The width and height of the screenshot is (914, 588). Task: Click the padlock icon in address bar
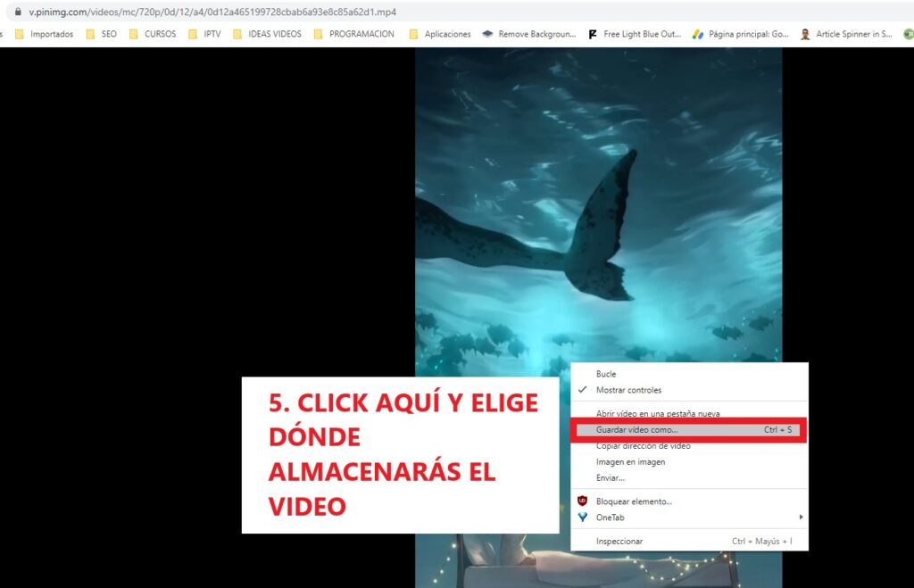18,12
